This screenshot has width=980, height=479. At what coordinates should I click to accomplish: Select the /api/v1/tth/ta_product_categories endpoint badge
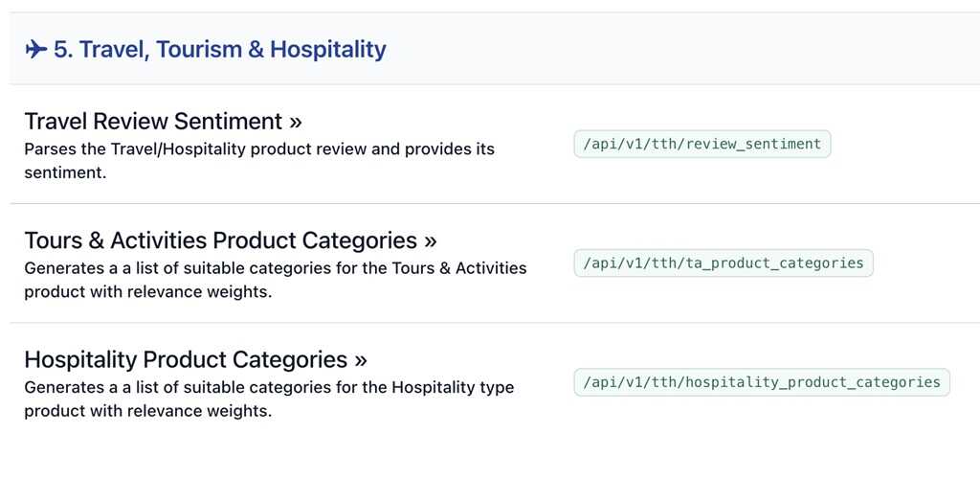pyautogui.click(x=723, y=263)
